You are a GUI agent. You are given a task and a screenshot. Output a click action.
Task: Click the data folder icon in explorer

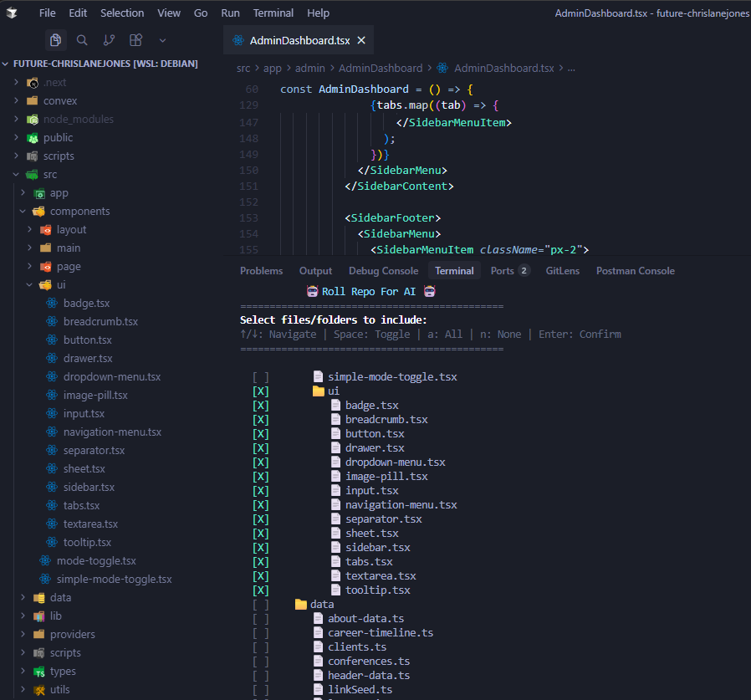click(x=39, y=598)
